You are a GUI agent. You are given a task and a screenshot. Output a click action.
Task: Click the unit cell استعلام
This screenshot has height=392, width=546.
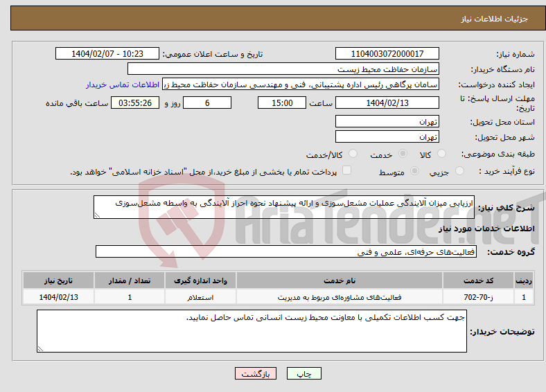click(x=200, y=297)
